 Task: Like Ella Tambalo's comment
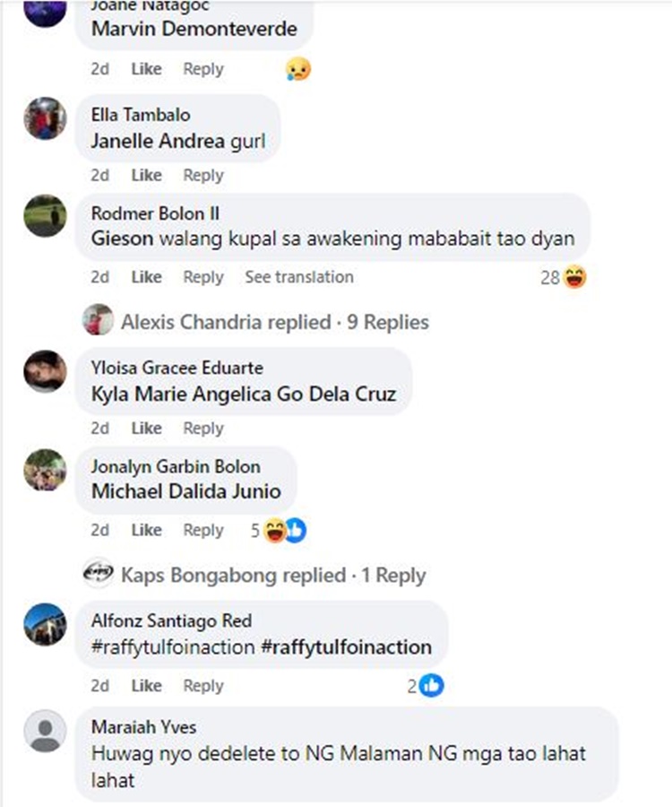[x=146, y=175]
